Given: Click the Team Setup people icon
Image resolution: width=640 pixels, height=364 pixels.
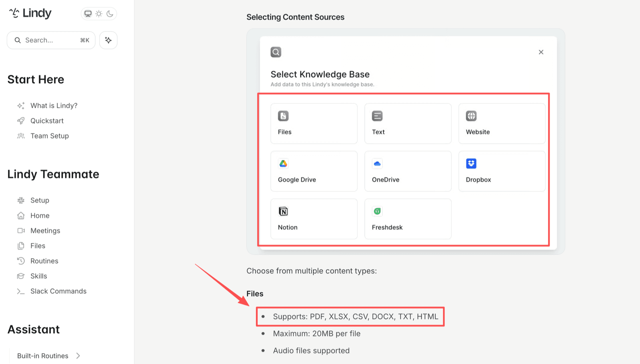Looking at the screenshot, I should pos(21,136).
